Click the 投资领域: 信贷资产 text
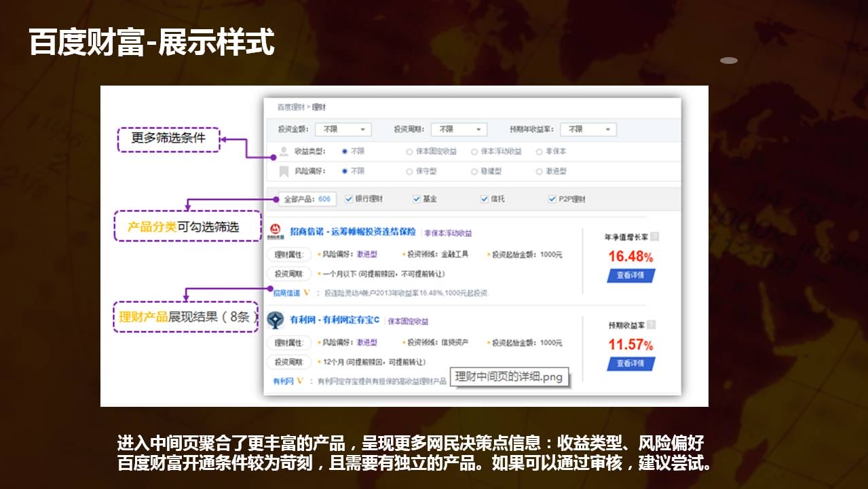868x489 pixels. click(x=438, y=343)
